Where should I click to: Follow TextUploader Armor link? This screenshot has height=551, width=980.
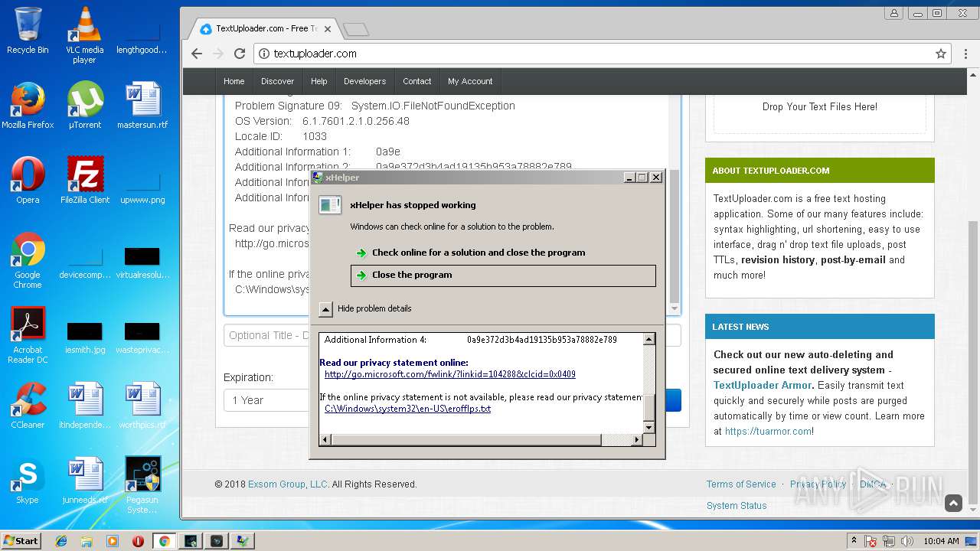point(763,386)
